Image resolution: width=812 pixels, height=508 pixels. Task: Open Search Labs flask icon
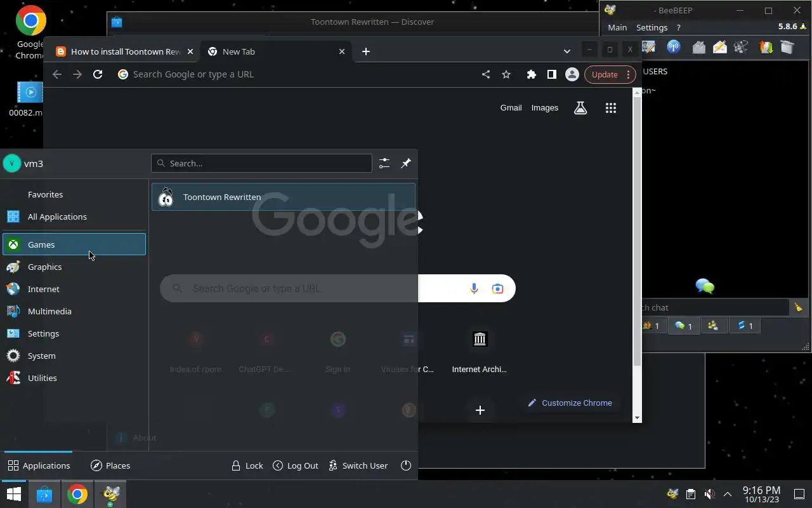580,108
